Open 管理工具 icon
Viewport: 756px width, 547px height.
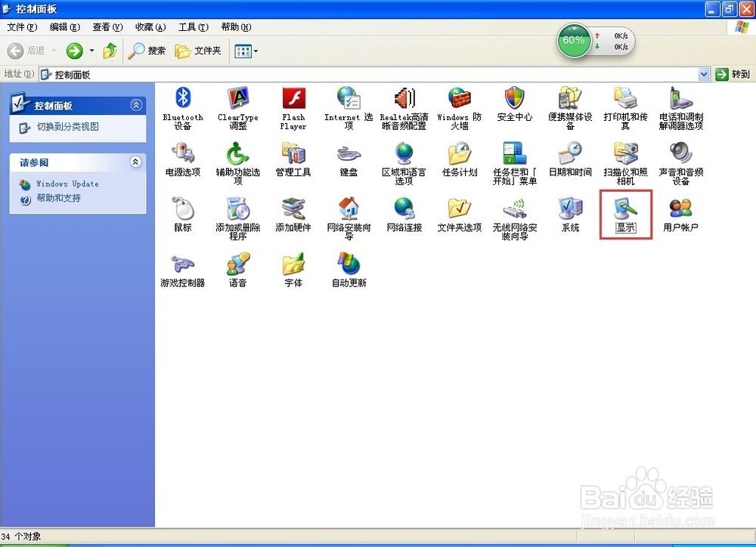coord(293,159)
